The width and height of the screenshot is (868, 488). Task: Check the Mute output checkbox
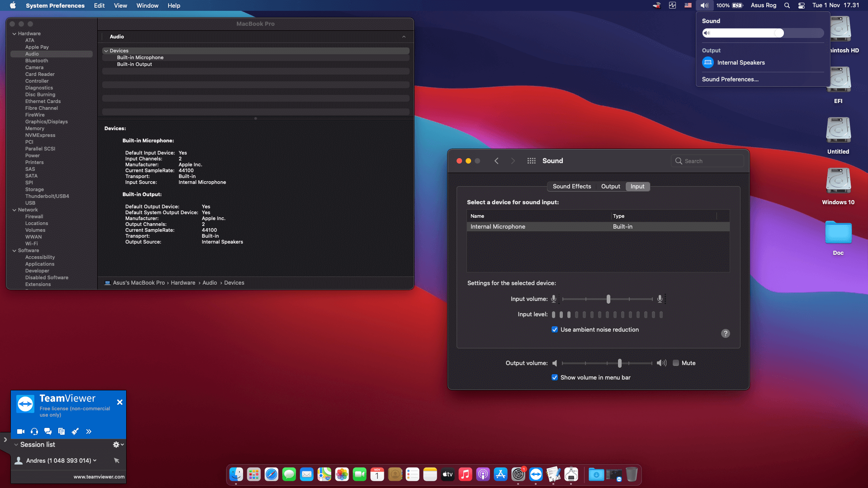click(676, 363)
